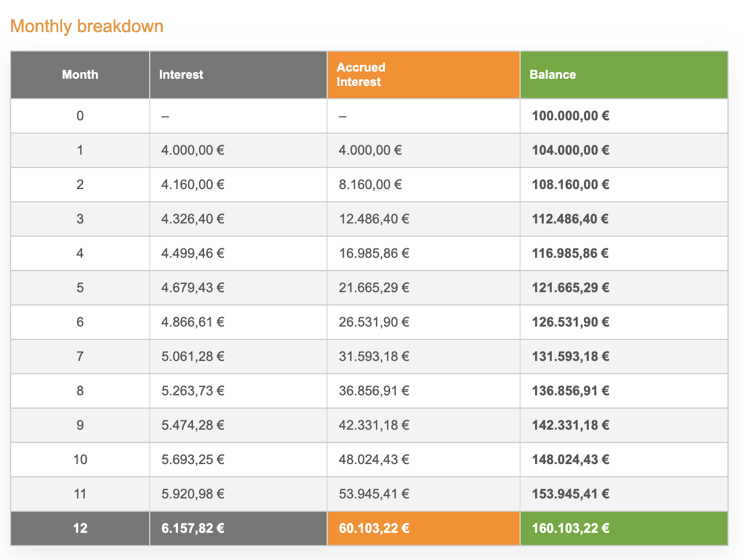Click the orange Accrued Interest header

pyautogui.click(x=361, y=75)
